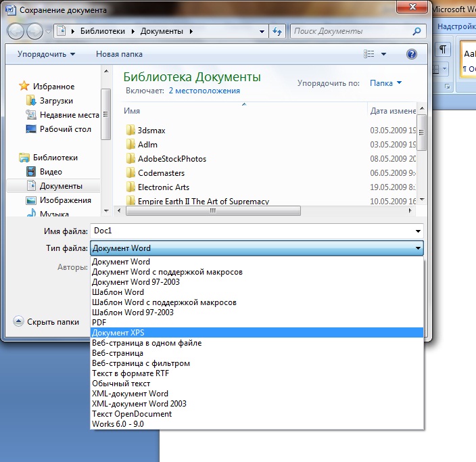Click the Back navigation arrow button
Image resolution: width=476 pixels, height=462 pixels.
[x=15, y=31]
